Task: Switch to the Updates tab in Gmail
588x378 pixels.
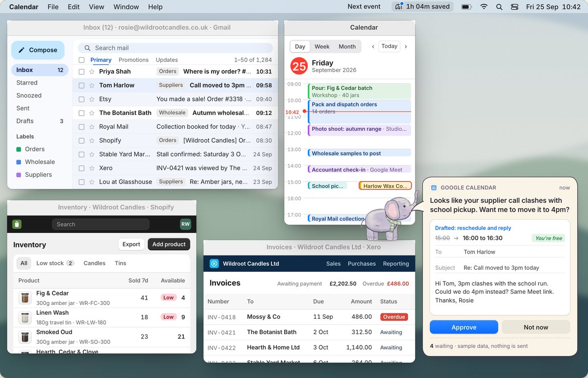Action: point(167,60)
